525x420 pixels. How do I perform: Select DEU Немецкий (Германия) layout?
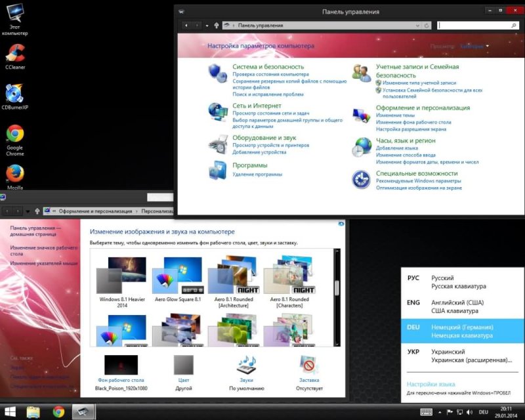coord(463,331)
